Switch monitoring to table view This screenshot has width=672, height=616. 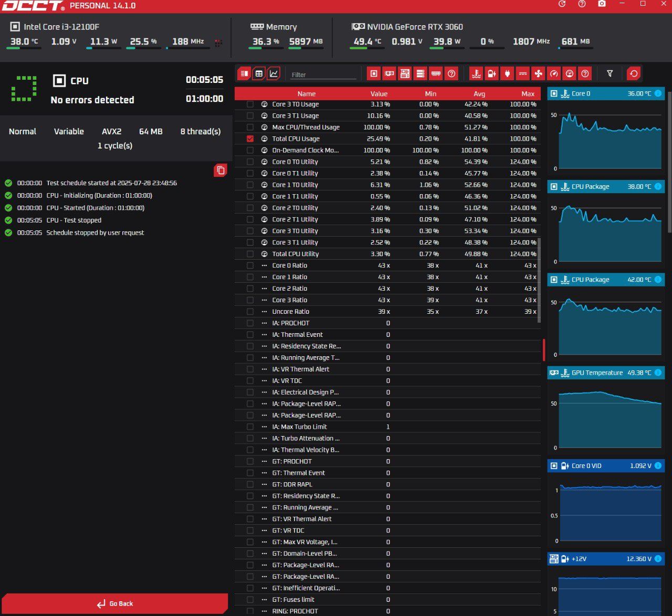[x=259, y=74]
